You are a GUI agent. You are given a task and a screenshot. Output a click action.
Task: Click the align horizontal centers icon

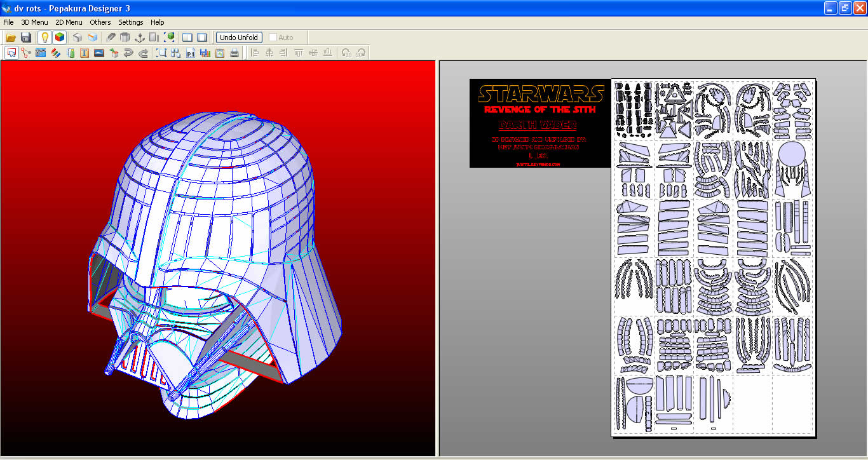(x=269, y=53)
